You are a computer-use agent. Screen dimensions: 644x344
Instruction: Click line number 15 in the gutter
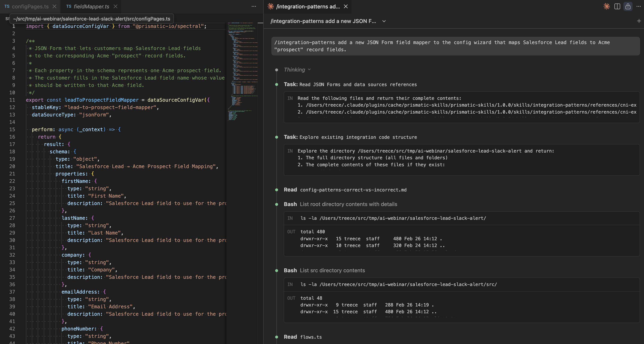coord(12,130)
